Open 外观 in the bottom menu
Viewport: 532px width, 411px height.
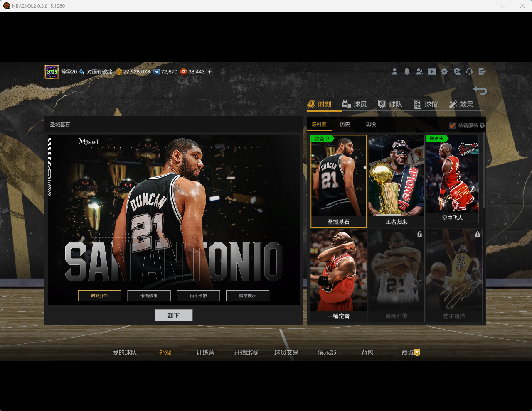[165, 352]
